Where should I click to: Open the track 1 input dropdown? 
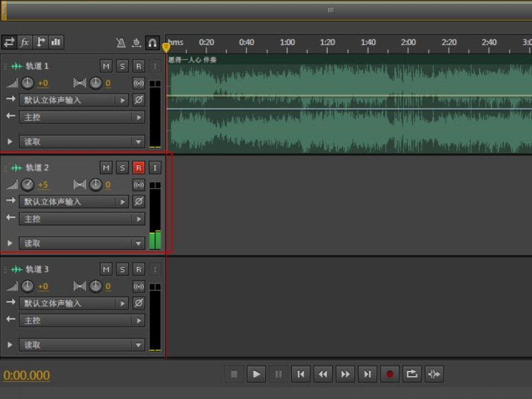coord(73,100)
